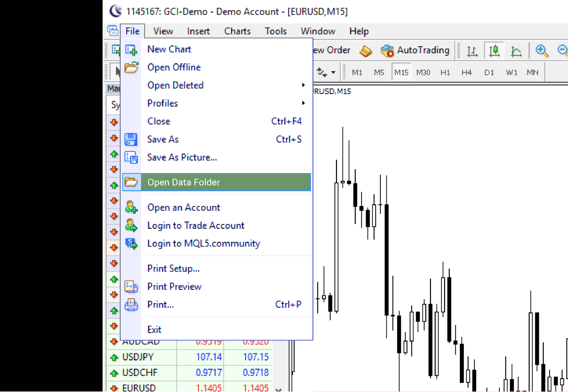Open the File menu
Image resolution: width=568 pixels, height=392 pixels.
(132, 31)
